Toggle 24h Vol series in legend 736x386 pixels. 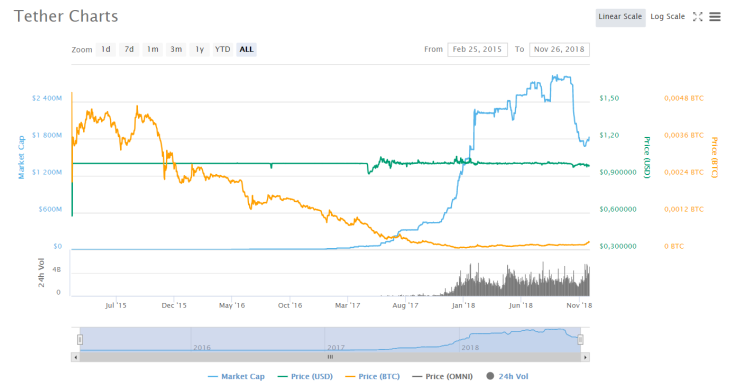507,376
